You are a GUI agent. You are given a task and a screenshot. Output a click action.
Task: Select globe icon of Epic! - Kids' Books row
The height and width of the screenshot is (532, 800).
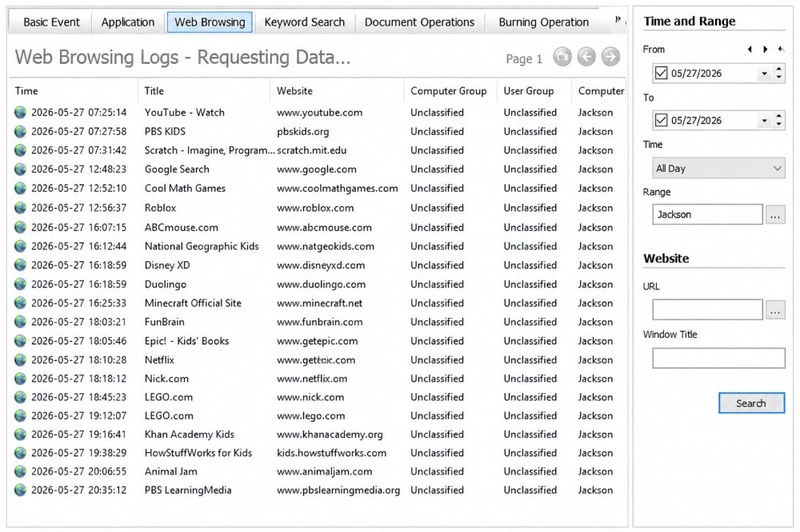point(20,341)
